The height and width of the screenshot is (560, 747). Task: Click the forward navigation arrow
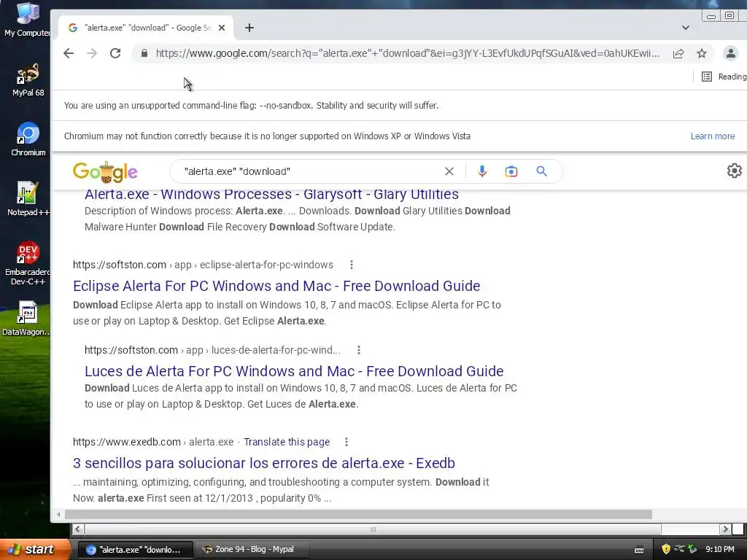click(92, 53)
